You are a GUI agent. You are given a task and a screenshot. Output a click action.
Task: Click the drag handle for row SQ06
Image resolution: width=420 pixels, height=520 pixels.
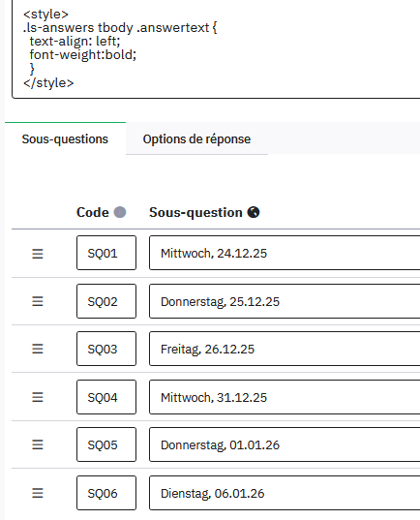point(38,493)
